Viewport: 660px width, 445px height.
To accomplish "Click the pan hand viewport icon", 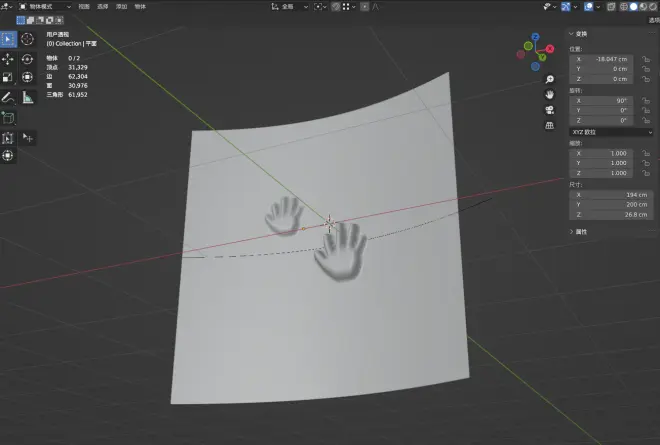I will click(549, 94).
